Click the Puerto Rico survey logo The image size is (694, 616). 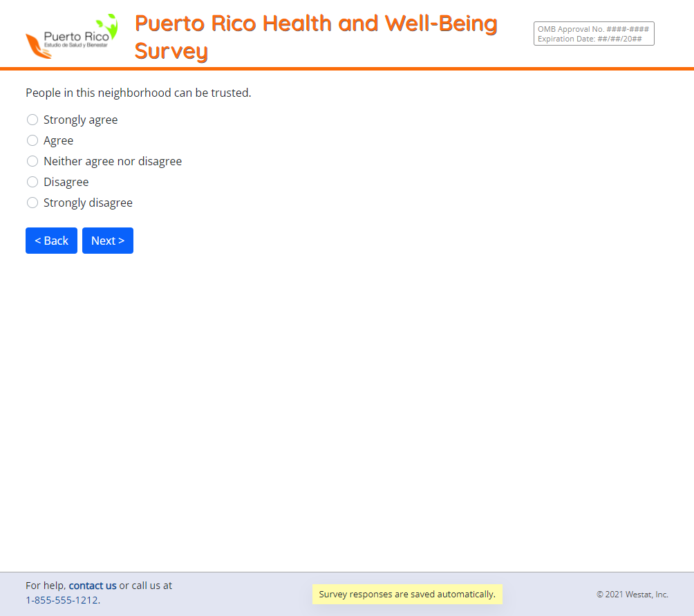[x=72, y=36]
